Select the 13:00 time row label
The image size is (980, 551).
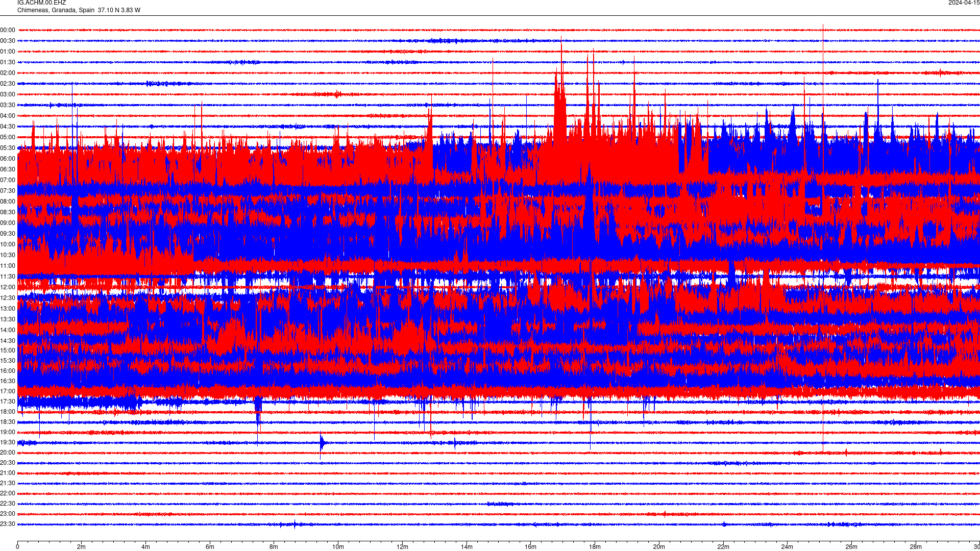click(x=8, y=309)
